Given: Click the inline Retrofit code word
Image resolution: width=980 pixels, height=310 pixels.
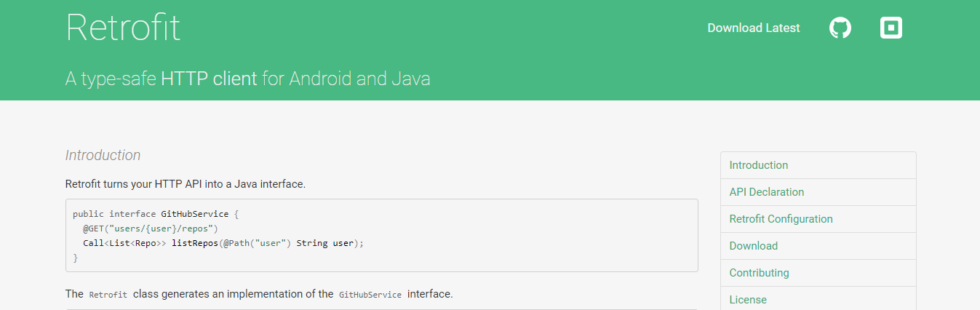Looking at the screenshot, I should 108,295.
